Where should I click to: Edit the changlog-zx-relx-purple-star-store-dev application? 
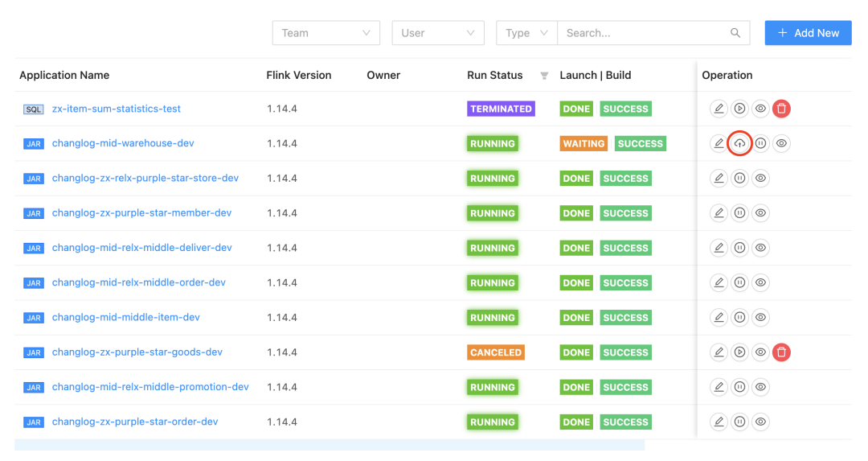719,179
